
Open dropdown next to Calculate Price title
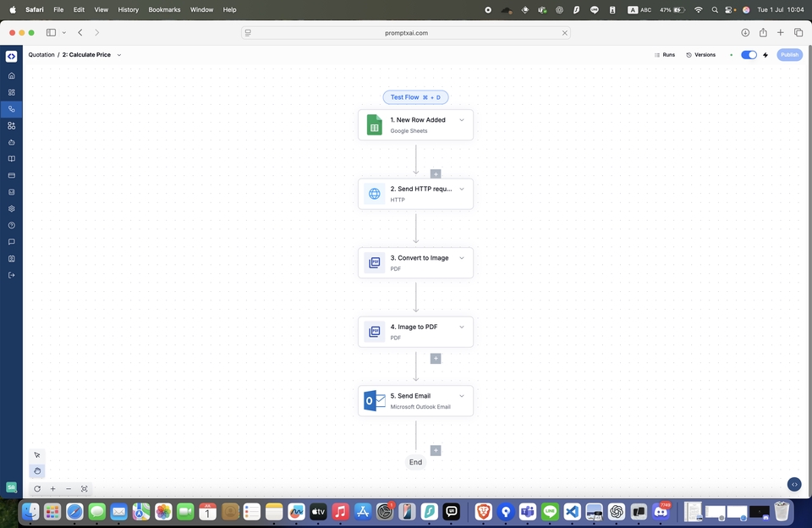pyautogui.click(x=119, y=55)
